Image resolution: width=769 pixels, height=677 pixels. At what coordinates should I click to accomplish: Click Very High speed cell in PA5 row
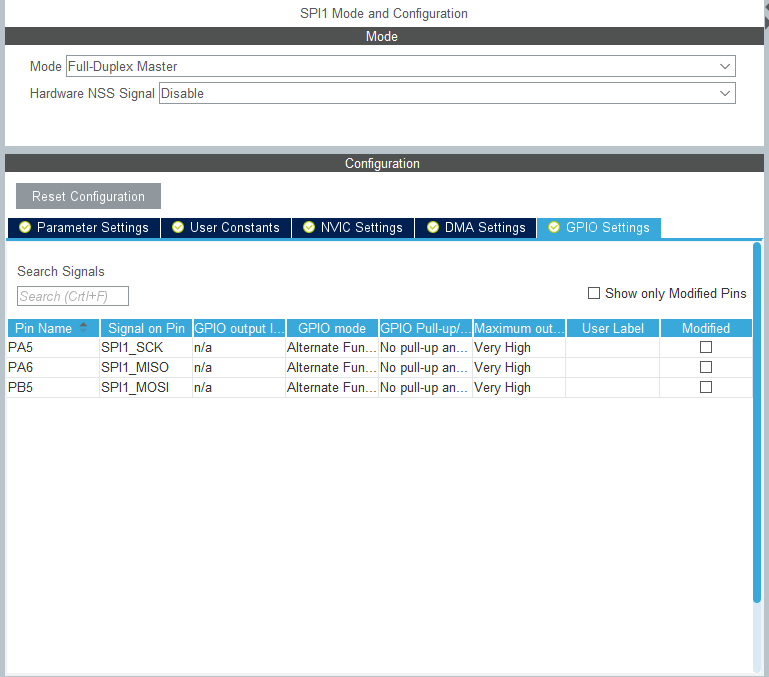[x=519, y=347]
